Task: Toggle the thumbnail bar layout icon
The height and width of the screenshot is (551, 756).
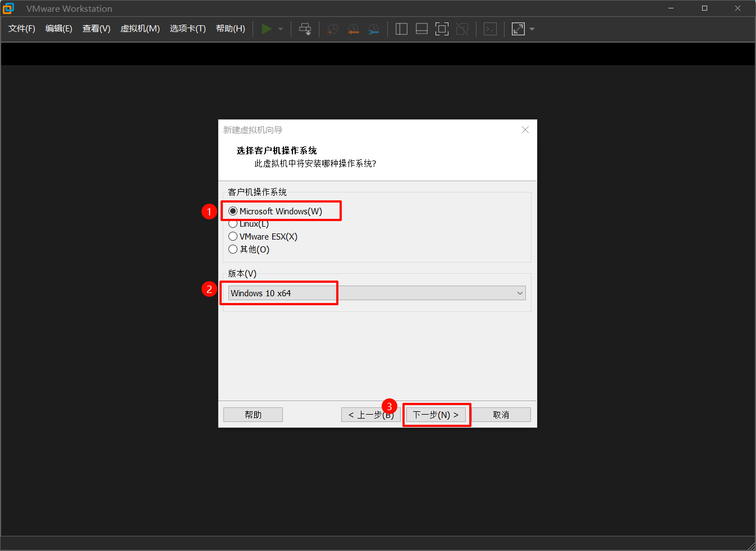Action: coord(421,29)
